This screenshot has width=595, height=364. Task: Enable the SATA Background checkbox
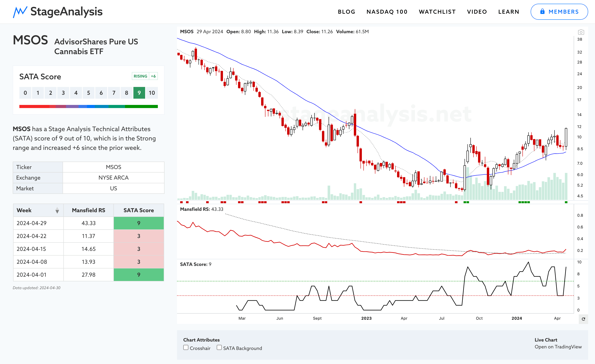[x=219, y=348]
